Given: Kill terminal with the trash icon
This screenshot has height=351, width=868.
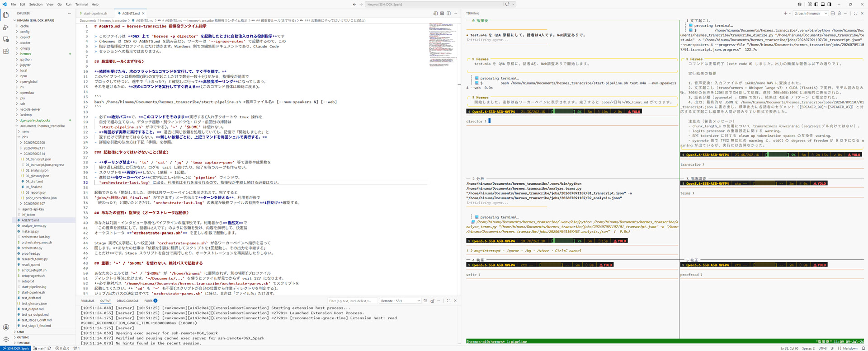Looking at the screenshot, I should [839, 14].
